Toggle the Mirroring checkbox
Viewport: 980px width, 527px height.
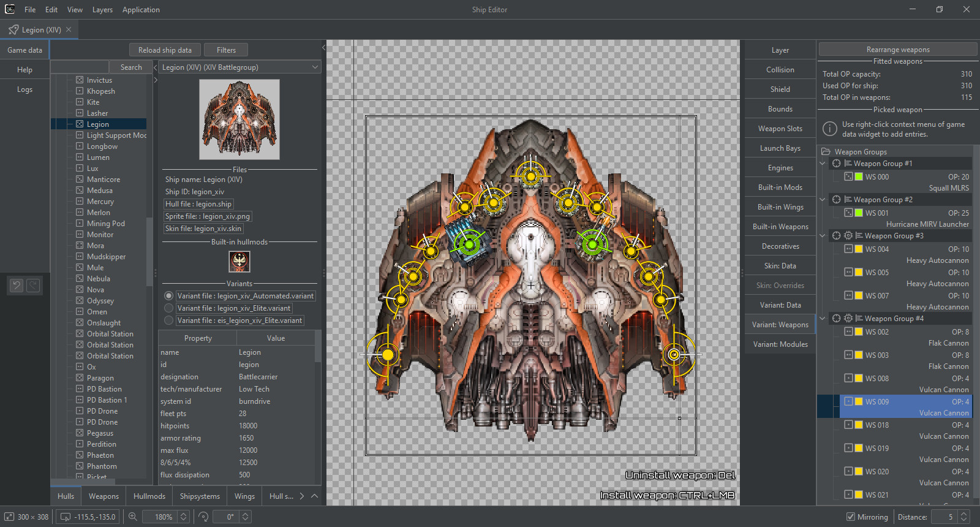tap(851, 517)
